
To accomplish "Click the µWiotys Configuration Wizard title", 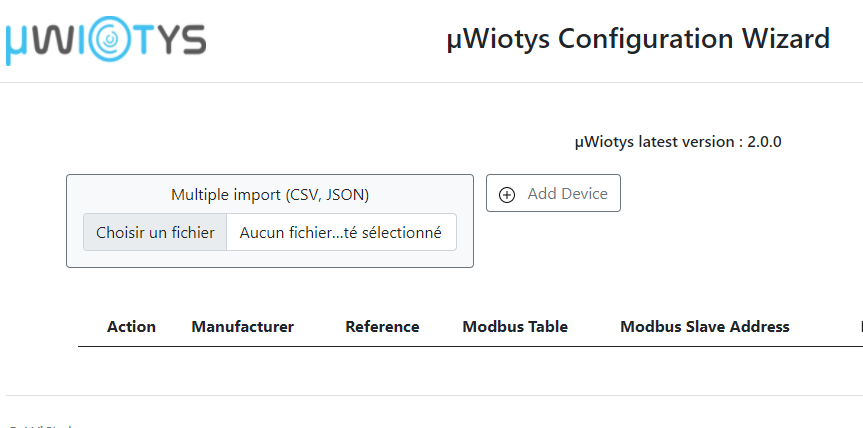I will [x=638, y=39].
